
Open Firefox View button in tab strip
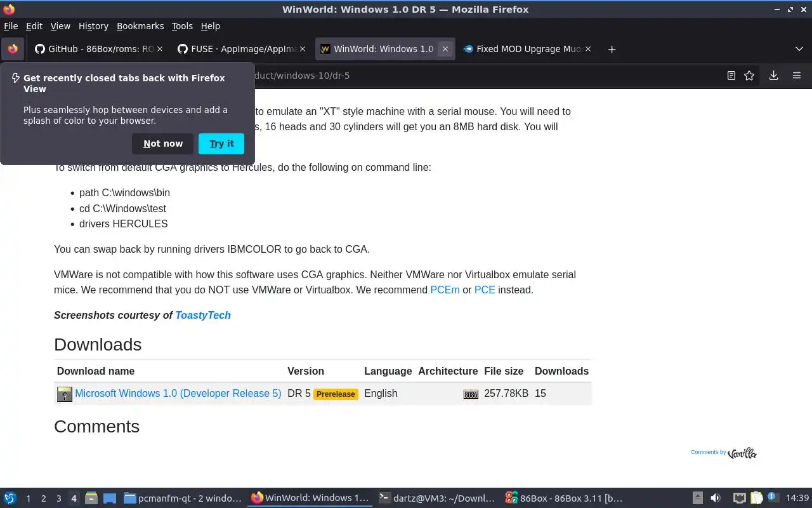tap(13, 49)
